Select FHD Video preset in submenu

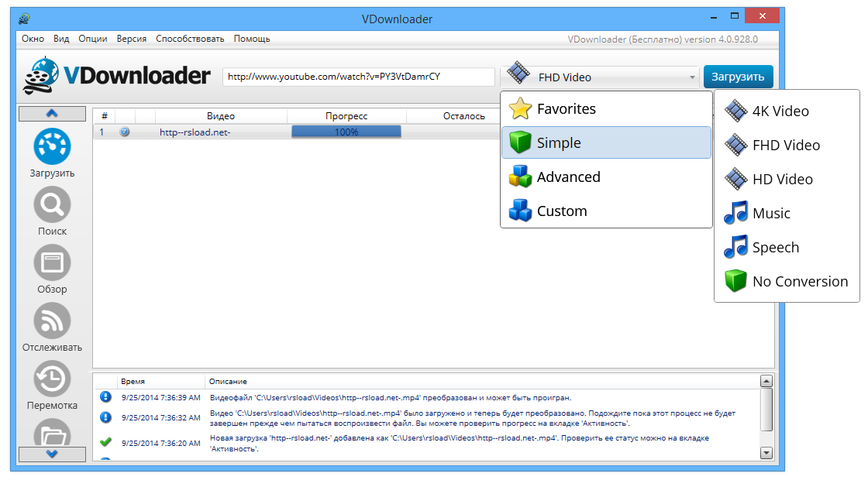coord(787,146)
